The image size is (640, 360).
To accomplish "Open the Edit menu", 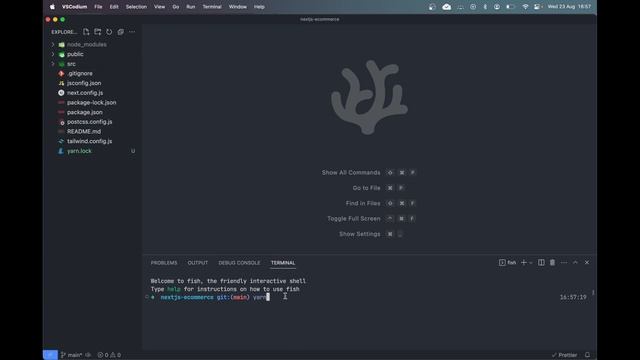I will (114, 7).
